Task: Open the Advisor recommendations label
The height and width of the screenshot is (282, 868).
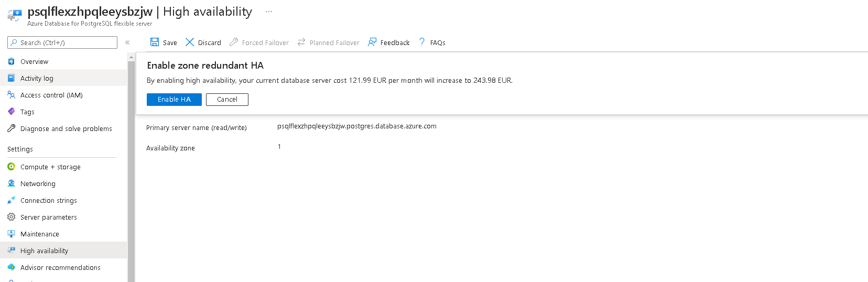Action: pos(60,268)
